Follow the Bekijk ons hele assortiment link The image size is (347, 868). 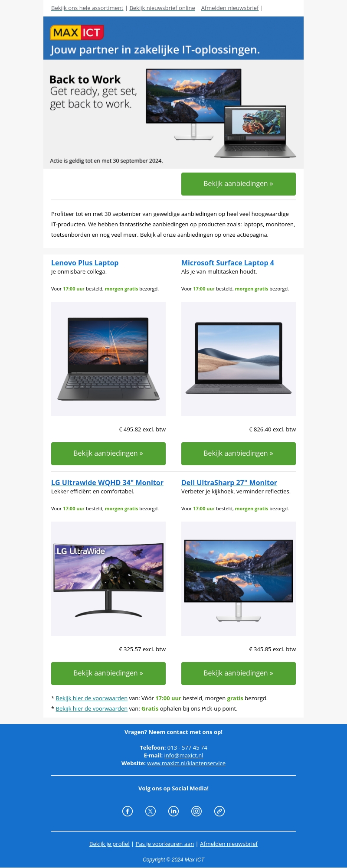(x=87, y=8)
